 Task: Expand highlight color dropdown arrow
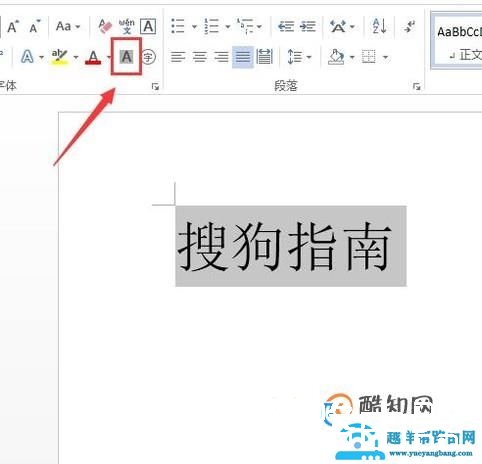click(76, 57)
